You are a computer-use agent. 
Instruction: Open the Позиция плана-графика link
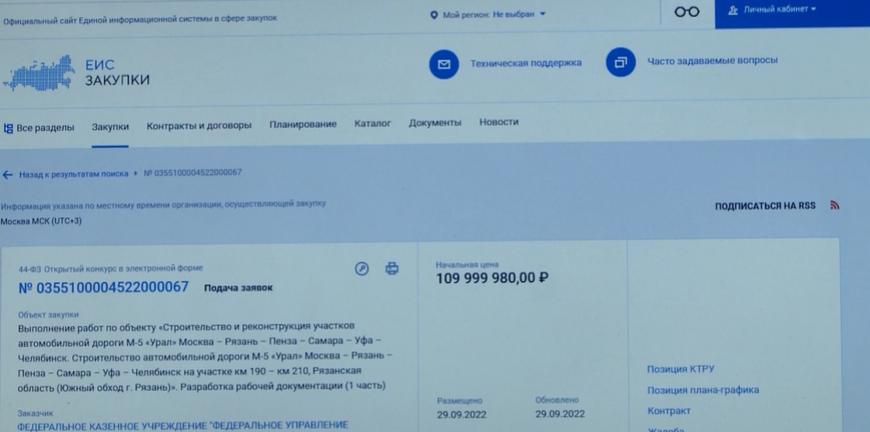pyautogui.click(x=703, y=390)
